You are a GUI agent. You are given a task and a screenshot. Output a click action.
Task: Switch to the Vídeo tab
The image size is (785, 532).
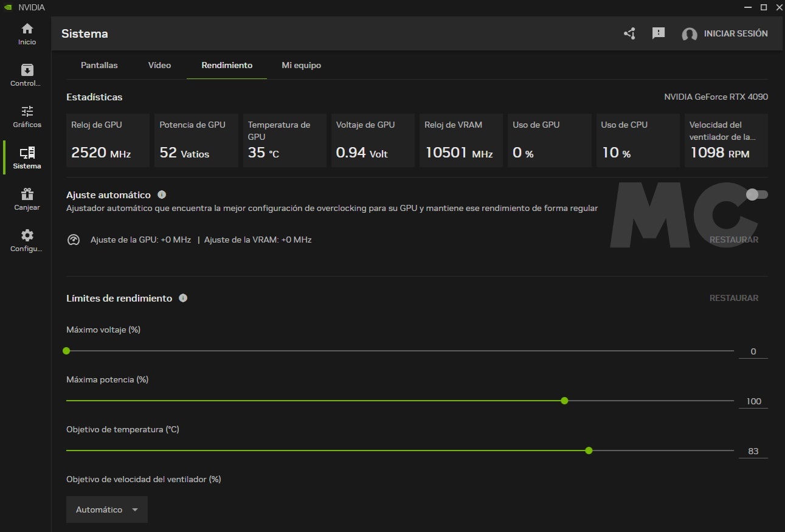(x=159, y=65)
